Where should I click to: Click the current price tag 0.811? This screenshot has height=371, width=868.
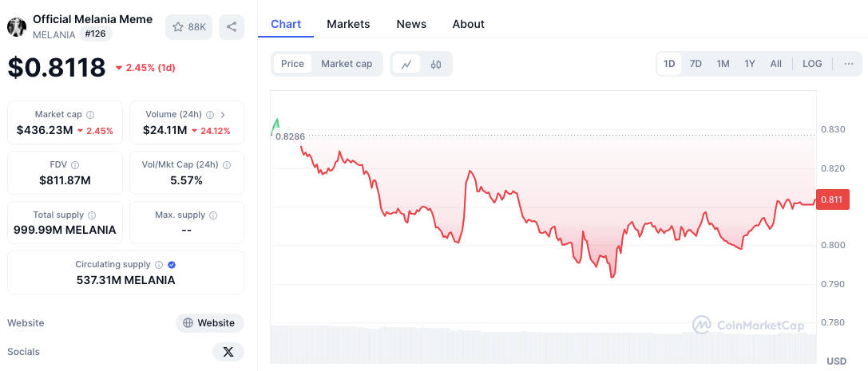point(833,199)
